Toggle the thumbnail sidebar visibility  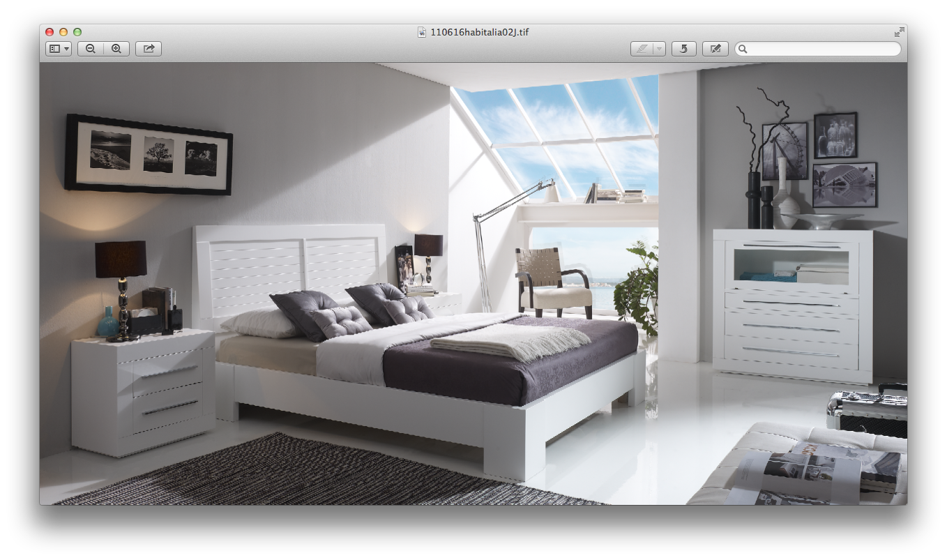click(x=54, y=49)
